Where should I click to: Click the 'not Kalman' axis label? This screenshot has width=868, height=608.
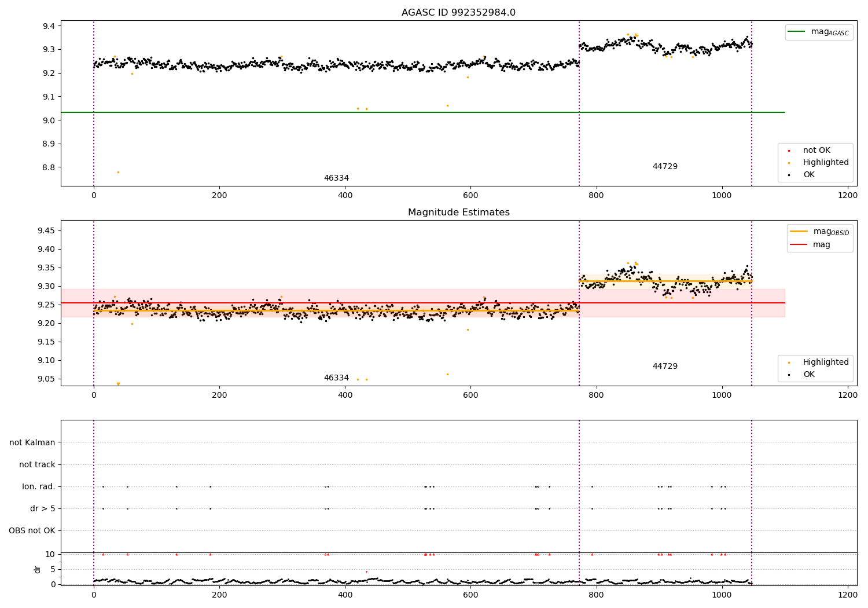(32, 443)
